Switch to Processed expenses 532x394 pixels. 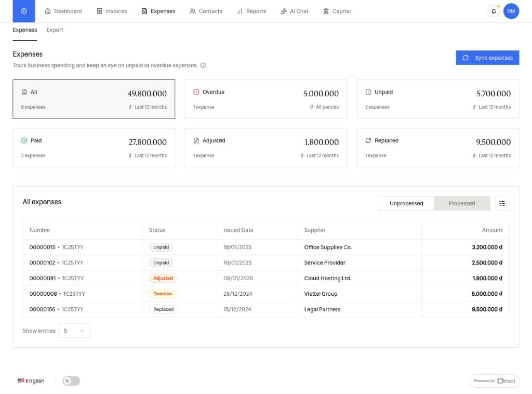coord(462,203)
